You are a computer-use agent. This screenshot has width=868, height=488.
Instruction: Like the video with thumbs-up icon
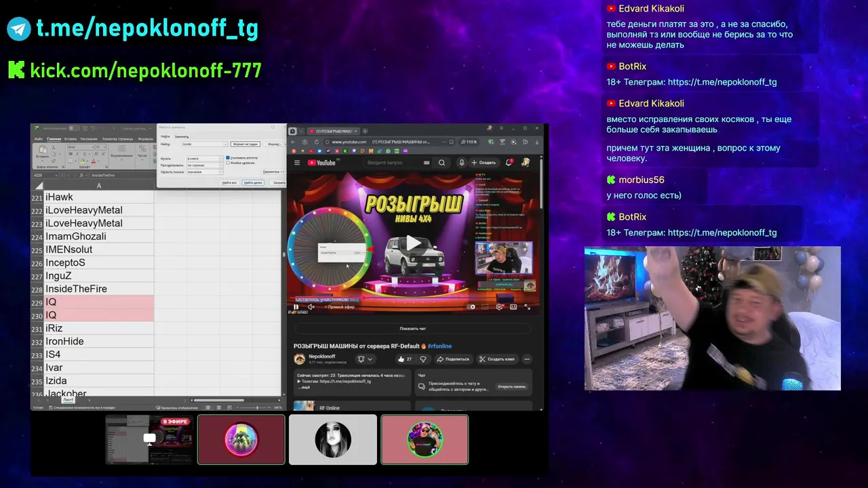point(406,359)
